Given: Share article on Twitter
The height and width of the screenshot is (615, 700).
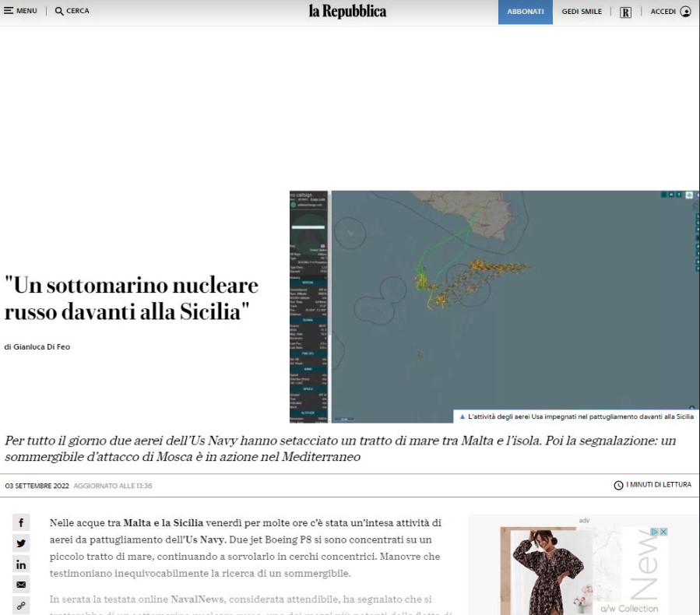Looking at the screenshot, I should click(x=21, y=543).
